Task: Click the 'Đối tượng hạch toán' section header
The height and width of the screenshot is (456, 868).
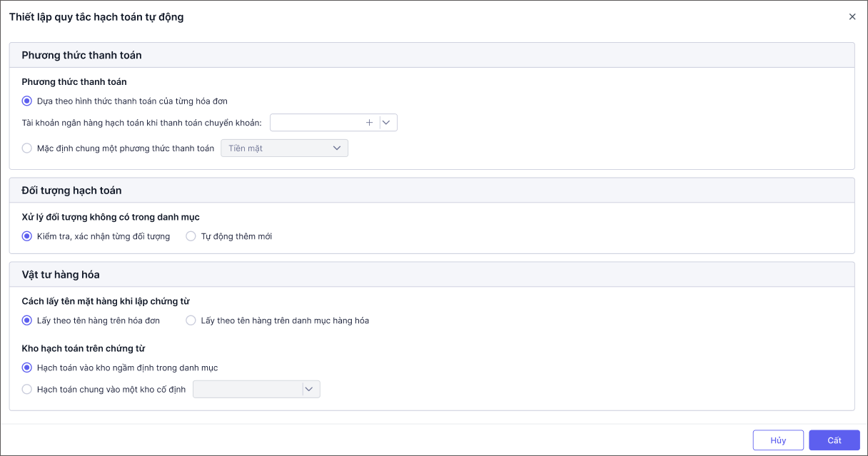Action: [x=71, y=191]
